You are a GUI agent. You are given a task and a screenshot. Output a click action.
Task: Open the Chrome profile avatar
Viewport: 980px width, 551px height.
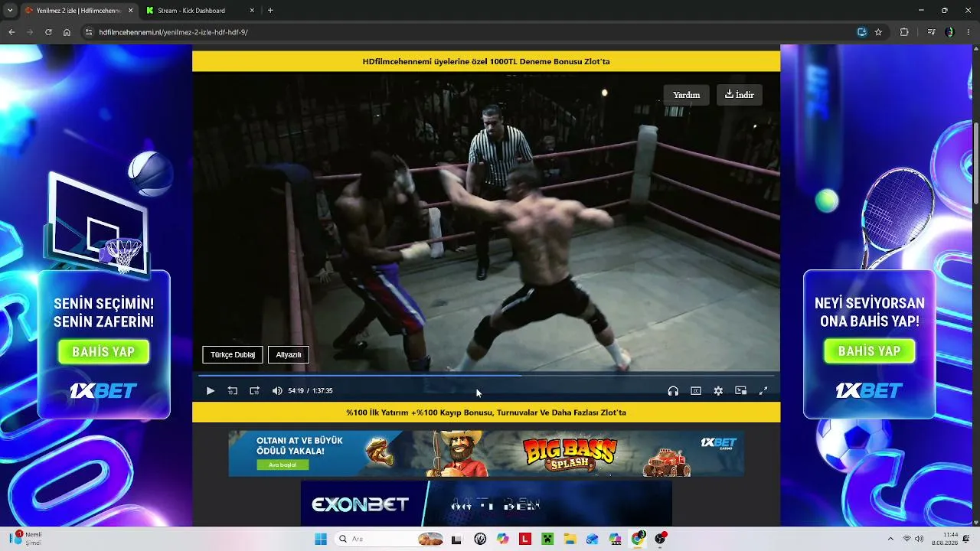coord(950,32)
